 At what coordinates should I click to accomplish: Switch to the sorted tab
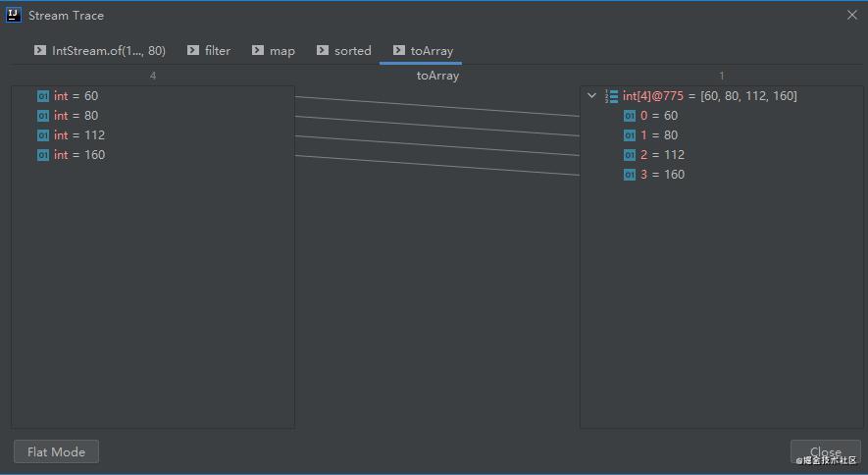pyautogui.click(x=344, y=50)
